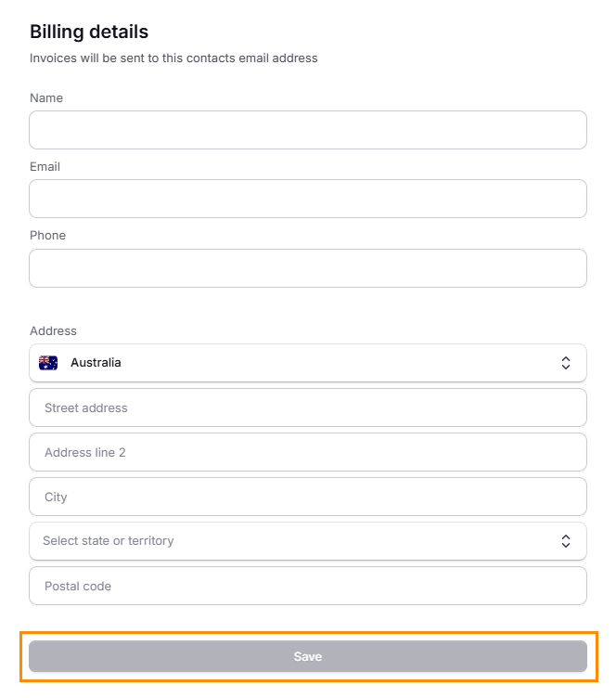This screenshot has width=616, height=698.
Task: Open the Australia country dropdown
Action: click(306, 363)
